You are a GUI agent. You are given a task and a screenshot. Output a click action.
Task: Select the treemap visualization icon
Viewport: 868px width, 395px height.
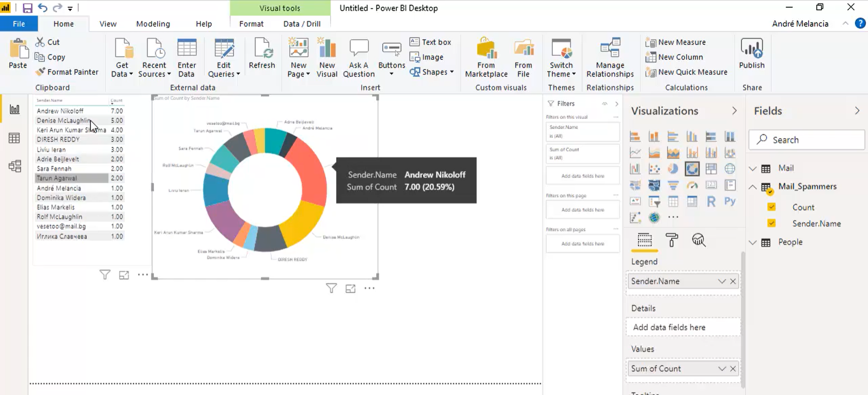pyautogui.click(x=711, y=169)
